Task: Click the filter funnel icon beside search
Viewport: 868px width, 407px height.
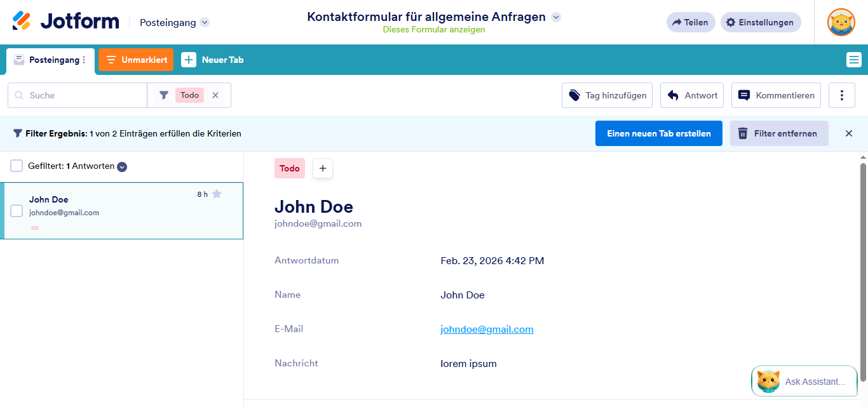Action: [163, 95]
